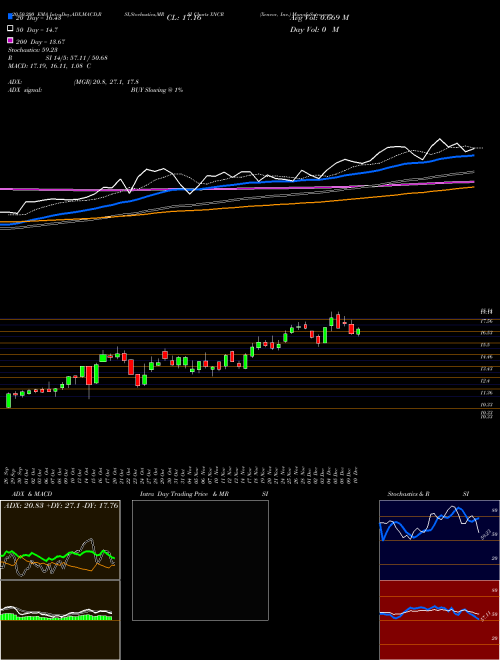The width and height of the screenshot is (500, 660).
Task: Click the ADX '(MGR) 20.8, 27.1, 17.8' values
Action: click(106, 82)
